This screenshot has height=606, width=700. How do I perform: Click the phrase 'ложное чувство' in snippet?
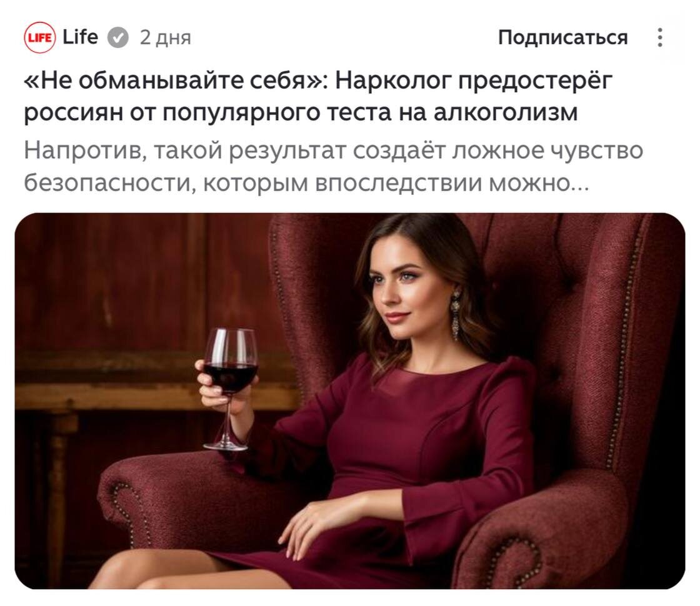547,151
